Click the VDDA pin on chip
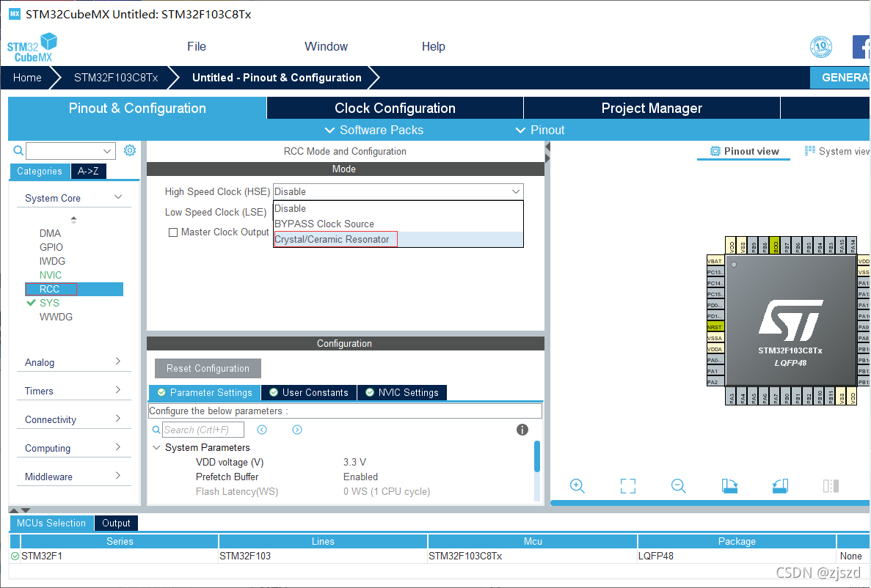871x588 pixels. (x=715, y=349)
